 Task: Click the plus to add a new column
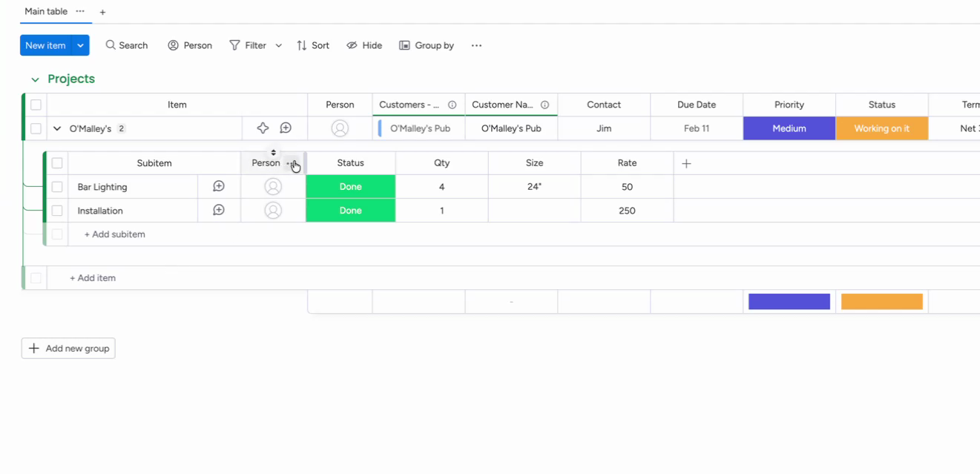coord(685,162)
